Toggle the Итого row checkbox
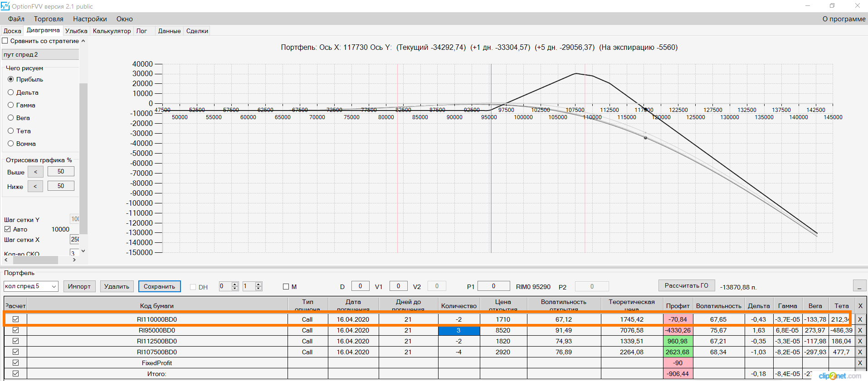Image resolution: width=868 pixels, height=381 pixels. 15,374
